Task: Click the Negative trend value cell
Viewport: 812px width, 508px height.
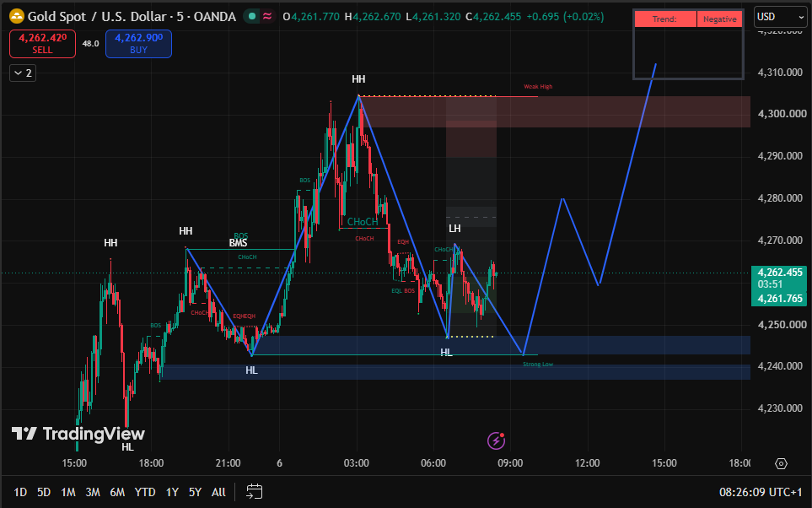Action: click(x=720, y=19)
